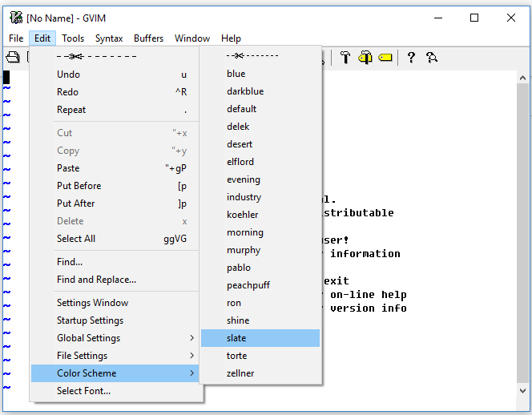Screen dimensions: 532x415
Task: Maximize the GVIM window
Action: pyautogui.click(x=474, y=18)
